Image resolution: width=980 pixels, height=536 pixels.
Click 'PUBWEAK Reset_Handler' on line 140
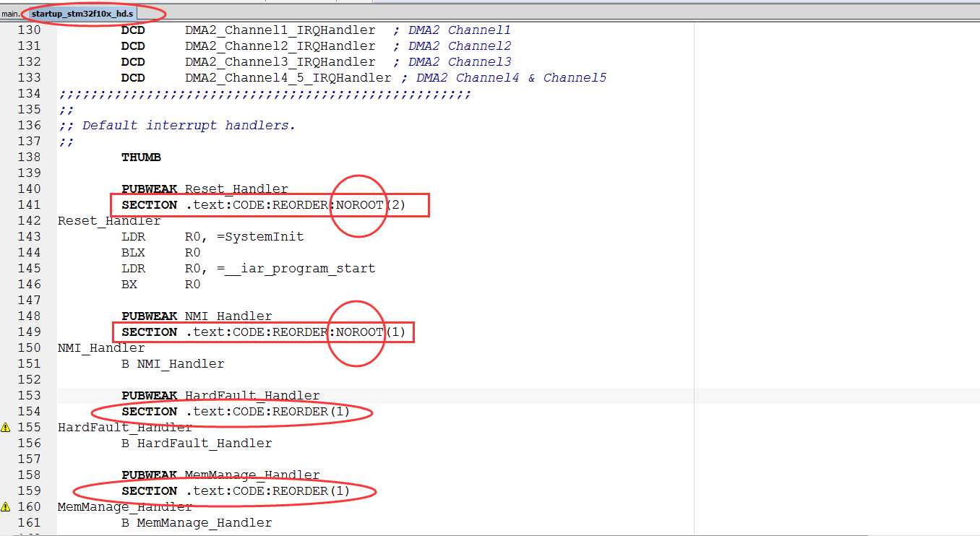205,189
